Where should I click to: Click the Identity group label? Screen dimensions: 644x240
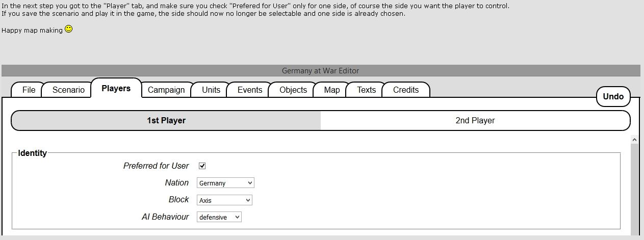click(x=33, y=153)
